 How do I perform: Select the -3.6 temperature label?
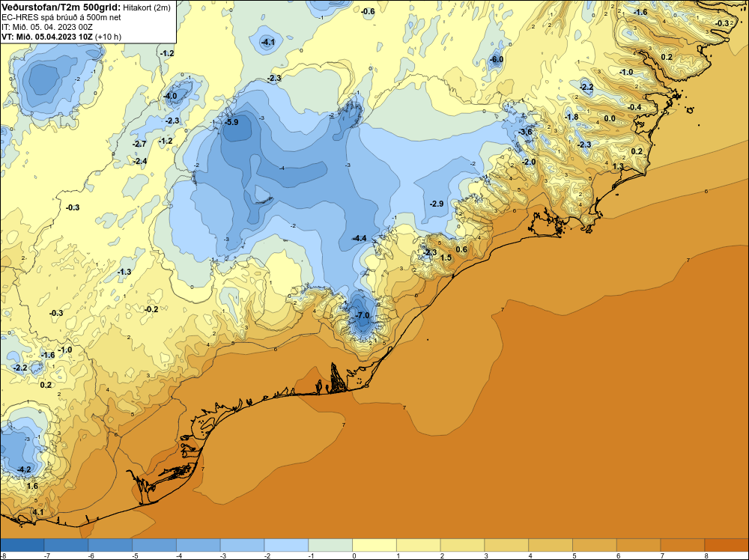pyautogui.click(x=525, y=132)
